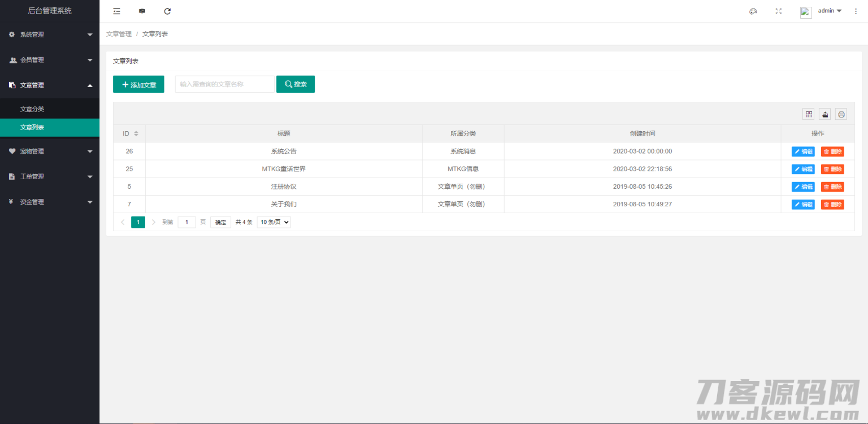Edit the 关于我们 article

802,204
